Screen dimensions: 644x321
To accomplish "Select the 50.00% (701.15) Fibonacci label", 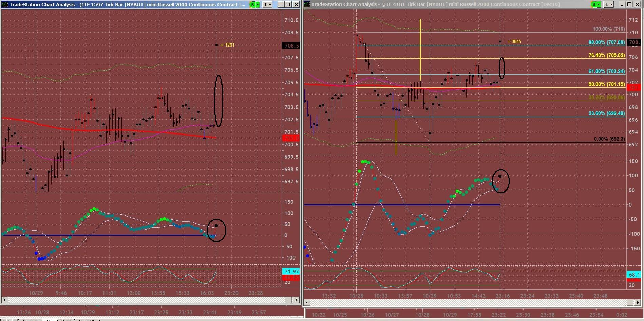I will (607, 84).
